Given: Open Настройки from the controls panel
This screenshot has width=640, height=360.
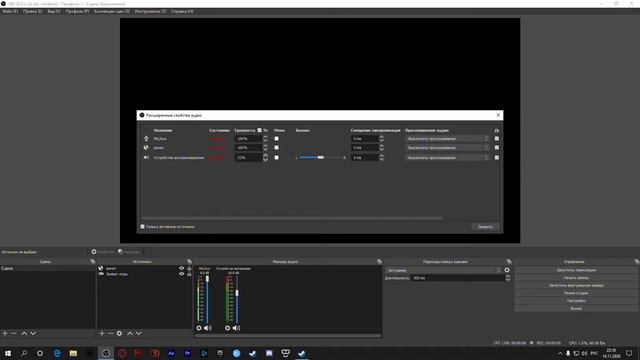Looking at the screenshot, I should (576, 301).
